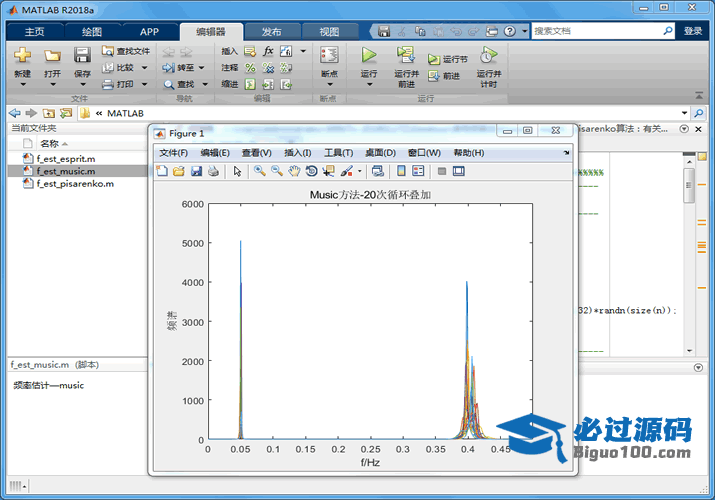The width and height of the screenshot is (715, 500).
Task: Click the browse for folder icon
Action: click(66, 113)
